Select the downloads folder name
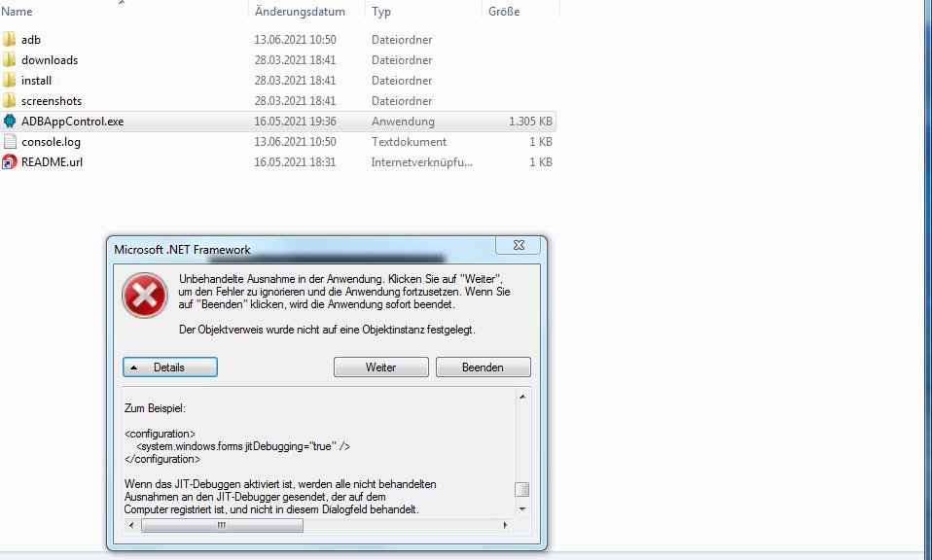The height and width of the screenshot is (560, 932). (x=50, y=60)
